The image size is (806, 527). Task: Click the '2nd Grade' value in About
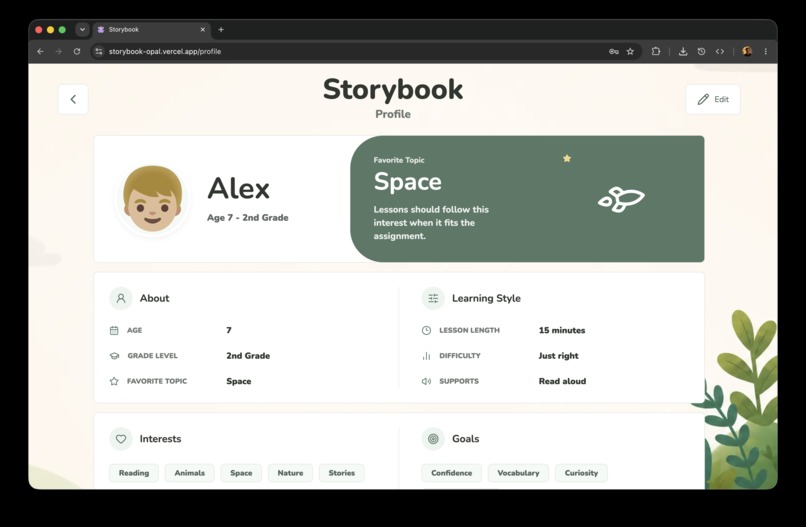(x=248, y=356)
